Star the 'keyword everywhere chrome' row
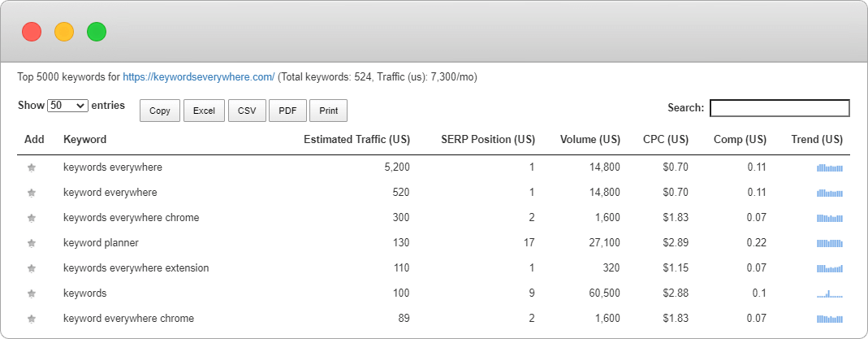 (32, 319)
